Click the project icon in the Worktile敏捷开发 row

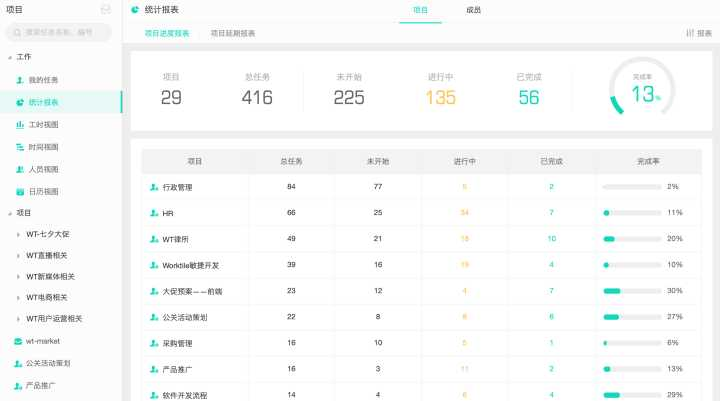[x=154, y=265]
